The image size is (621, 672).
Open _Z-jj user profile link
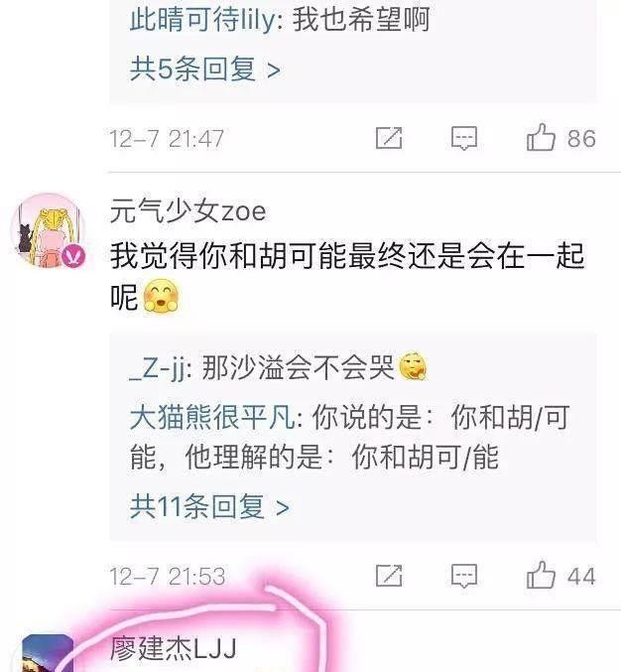pos(157,368)
